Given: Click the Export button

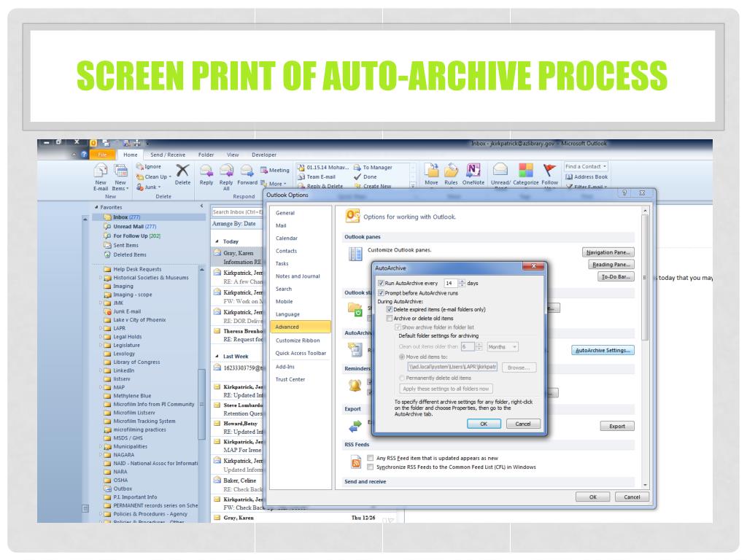Looking at the screenshot, I should pyautogui.click(x=617, y=426).
